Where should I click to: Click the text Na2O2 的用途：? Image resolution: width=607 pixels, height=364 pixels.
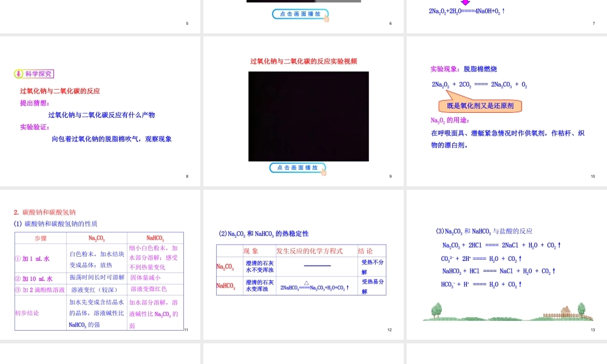pyautogui.click(x=450, y=120)
